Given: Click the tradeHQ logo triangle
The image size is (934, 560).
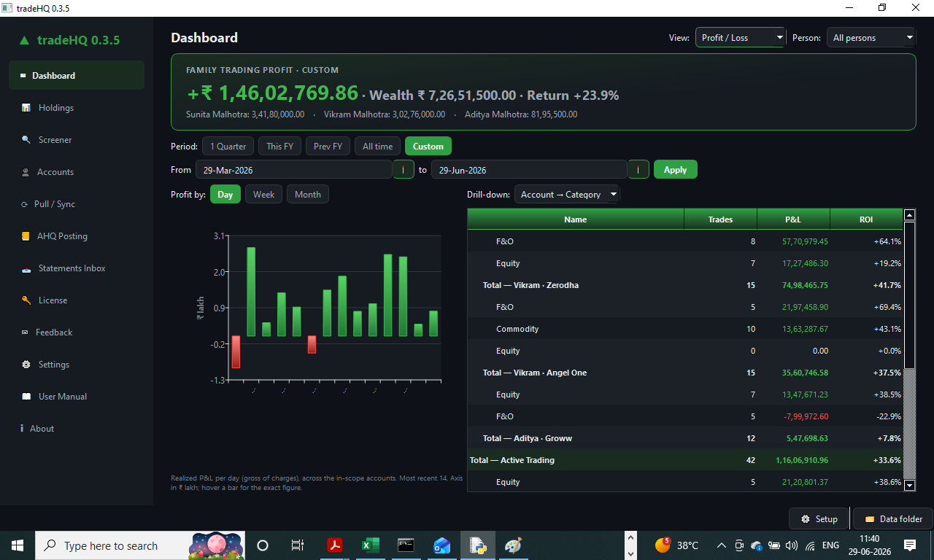Looking at the screenshot, I should [x=24, y=41].
